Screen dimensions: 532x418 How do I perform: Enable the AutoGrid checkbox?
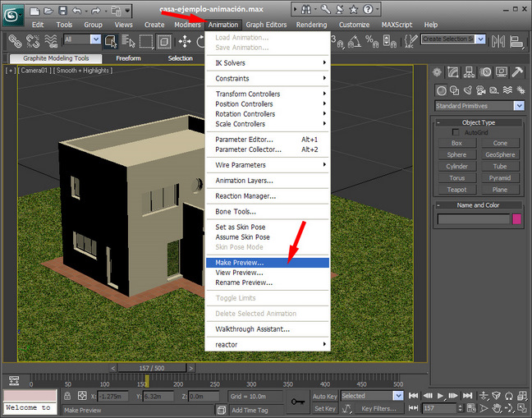456,132
